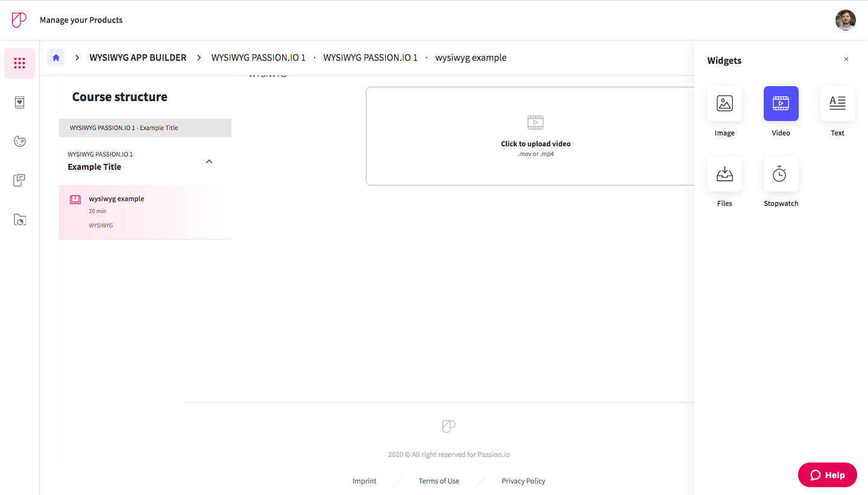
Task: Go to home via breadcrumb house icon
Action: tap(56, 58)
